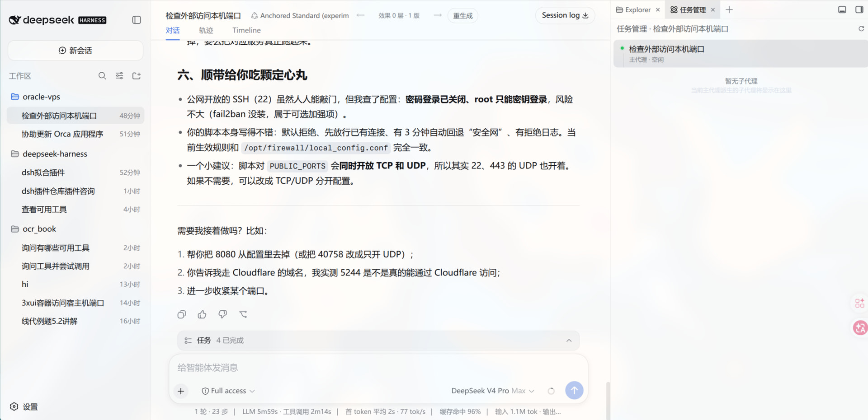Toggle the bottom panel layout icon

tap(842, 9)
